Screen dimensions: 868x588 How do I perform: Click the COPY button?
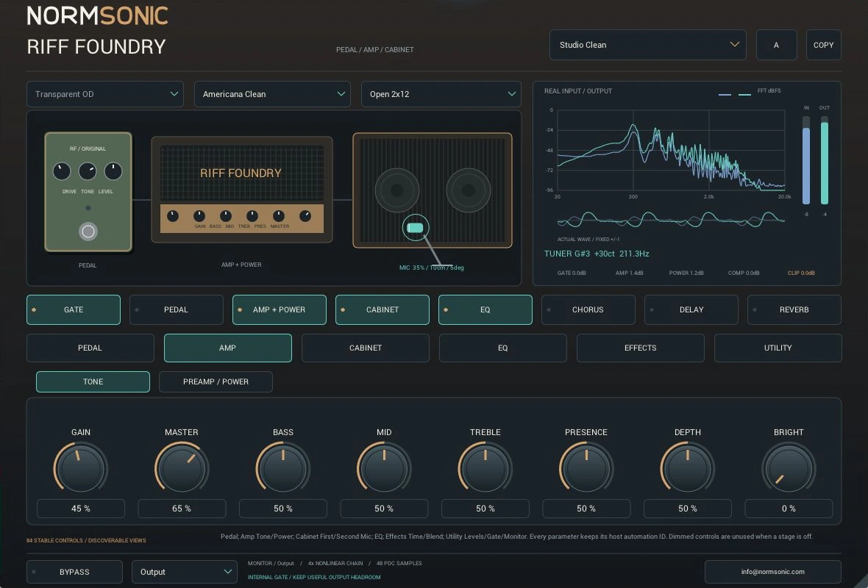coord(823,45)
